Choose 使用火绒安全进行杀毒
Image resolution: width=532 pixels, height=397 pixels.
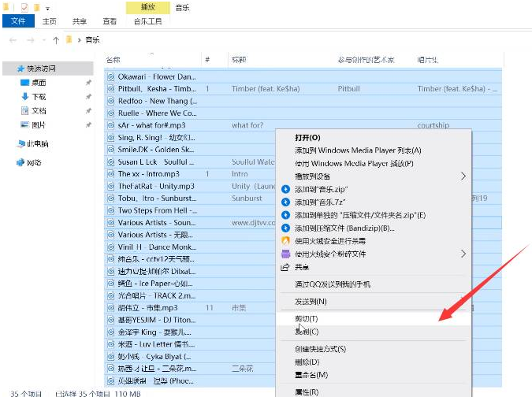tap(374, 241)
